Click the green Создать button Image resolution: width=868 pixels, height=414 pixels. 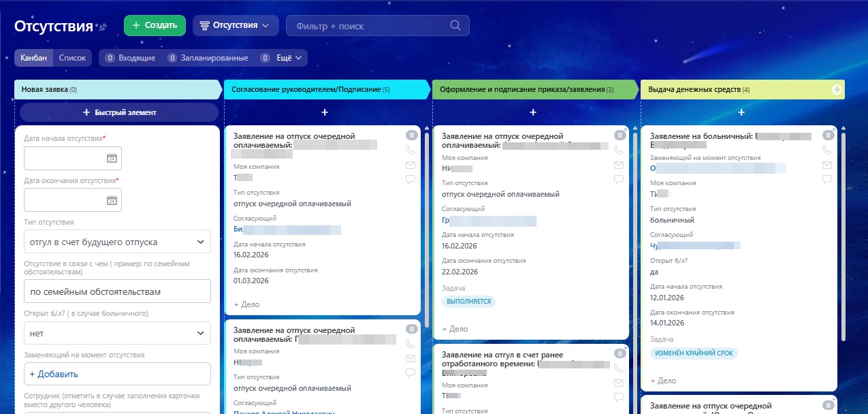tap(155, 26)
